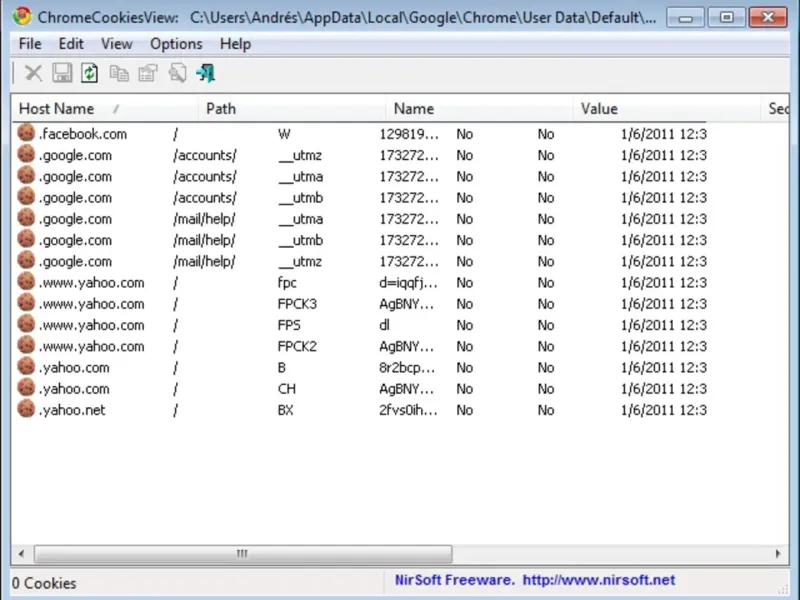Click the Exit toolbar icon

[x=206, y=73]
